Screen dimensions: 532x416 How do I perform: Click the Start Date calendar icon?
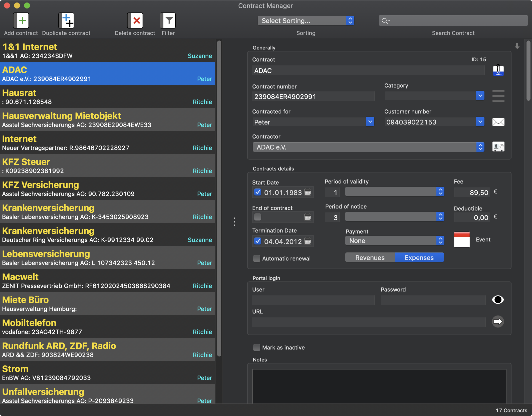pyautogui.click(x=308, y=192)
